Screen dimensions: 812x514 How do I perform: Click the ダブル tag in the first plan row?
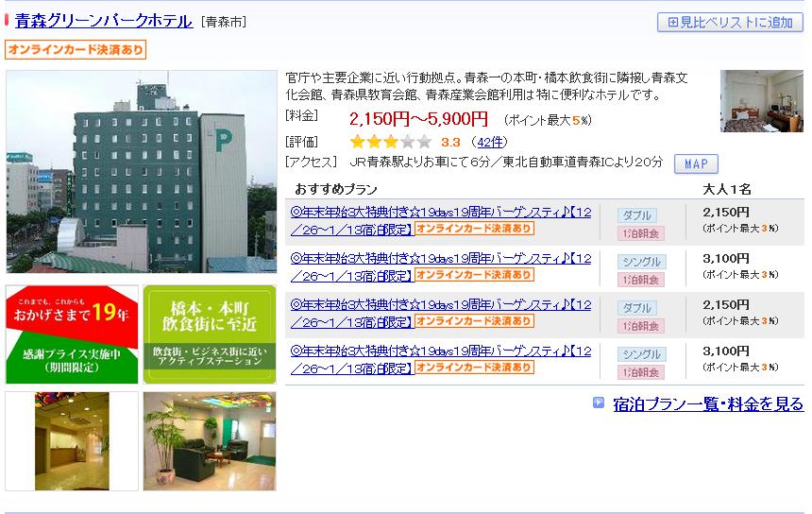tap(637, 215)
